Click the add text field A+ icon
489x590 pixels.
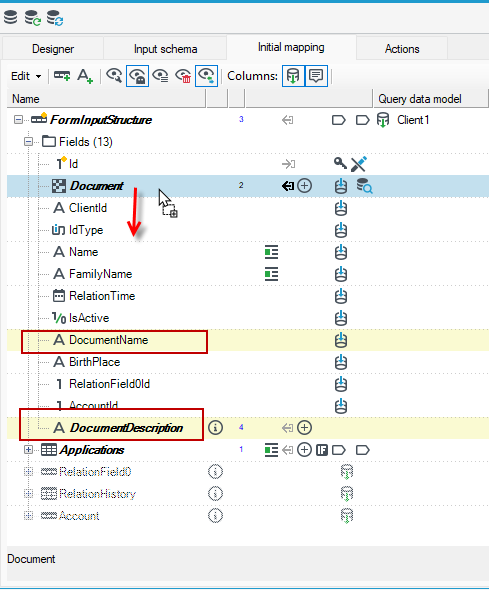coord(85,76)
